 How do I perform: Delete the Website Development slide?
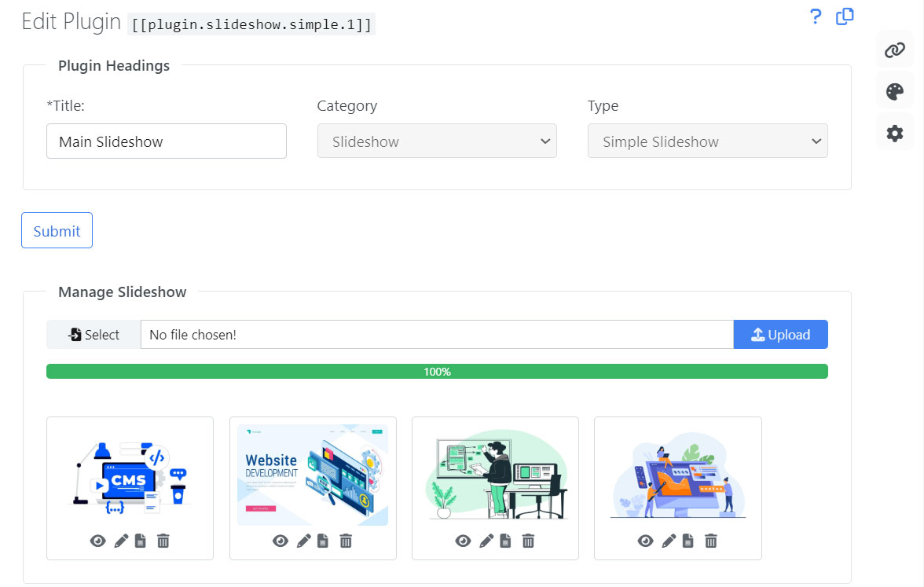[346, 541]
